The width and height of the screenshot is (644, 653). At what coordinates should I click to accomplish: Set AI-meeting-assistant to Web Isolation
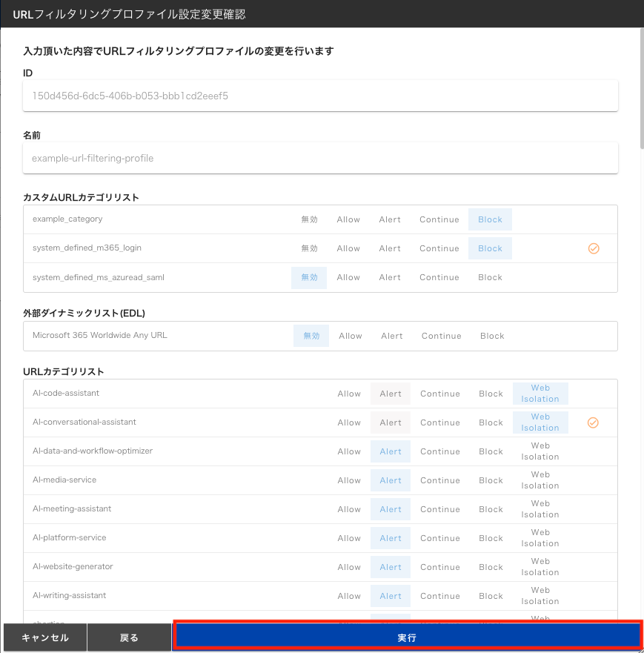540,509
